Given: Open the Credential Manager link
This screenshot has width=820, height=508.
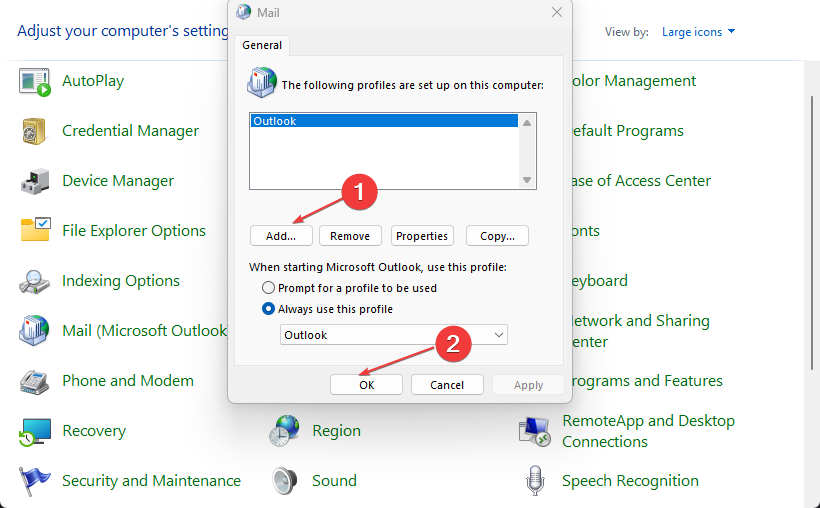Looking at the screenshot, I should pyautogui.click(x=130, y=131).
